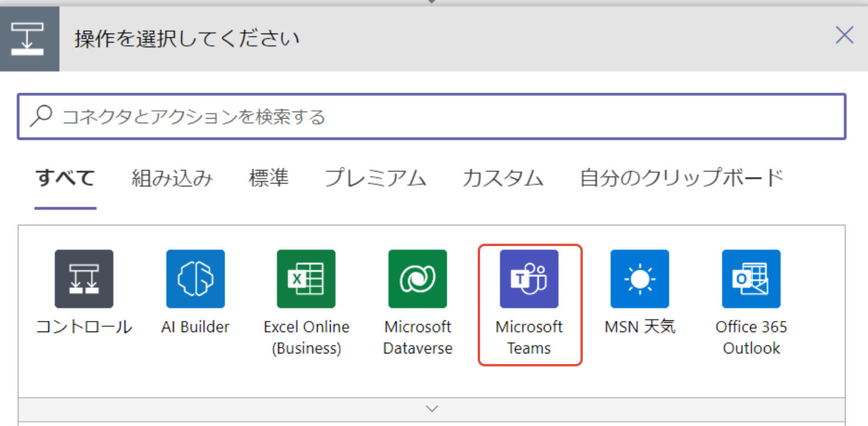Click the Microsoft Teams text label
The height and width of the screenshot is (426, 868).
[x=529, y=337]
